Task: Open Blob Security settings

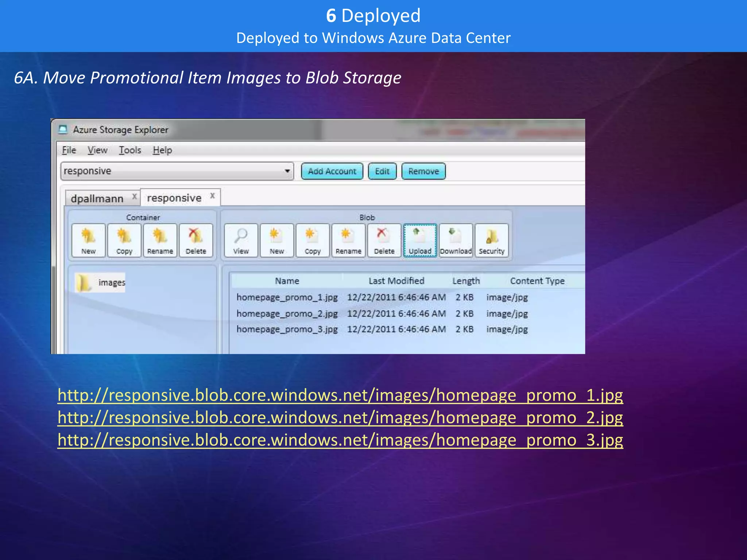Action: [492, 241]
